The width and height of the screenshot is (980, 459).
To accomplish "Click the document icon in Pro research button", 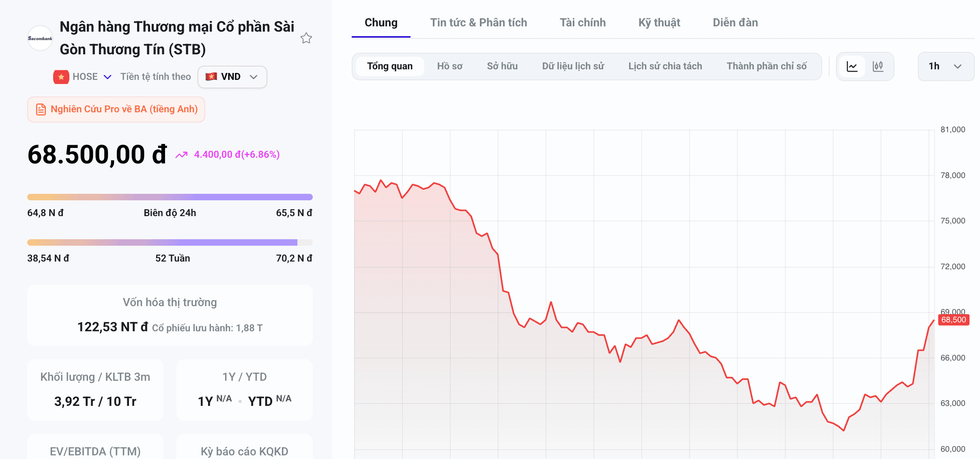I will (41, 109).
